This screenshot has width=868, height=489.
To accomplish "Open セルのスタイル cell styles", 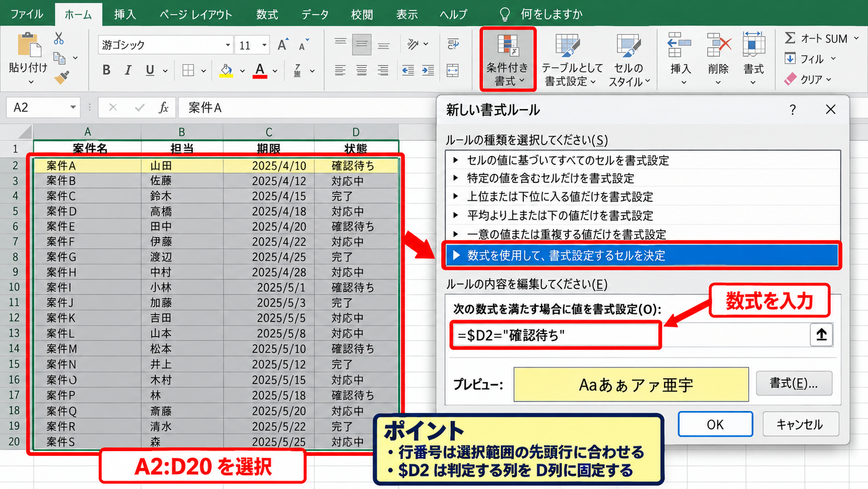I will (629, 59).
